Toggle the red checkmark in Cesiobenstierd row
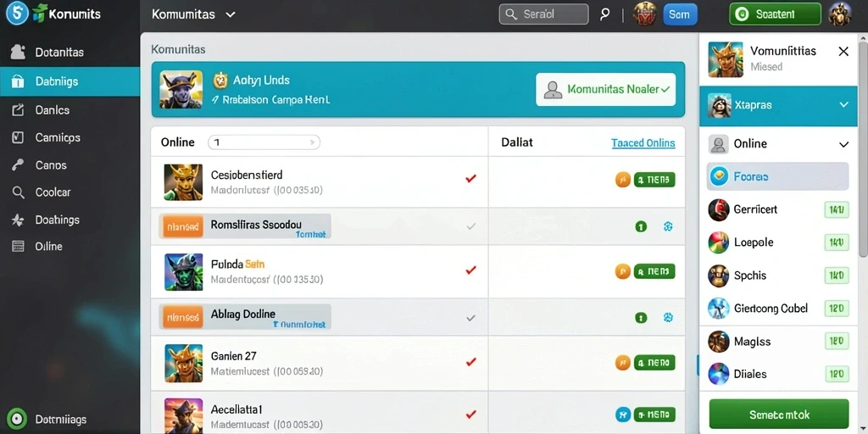The width and height of the screenshot is (868, 434). pyautogui.click(x=471, y=178)
